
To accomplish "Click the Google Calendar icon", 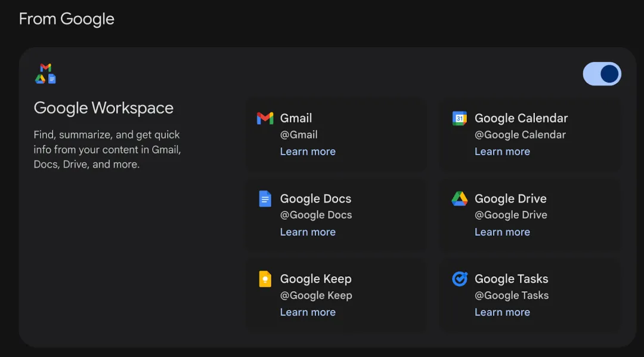I will (x=460, y=118).
